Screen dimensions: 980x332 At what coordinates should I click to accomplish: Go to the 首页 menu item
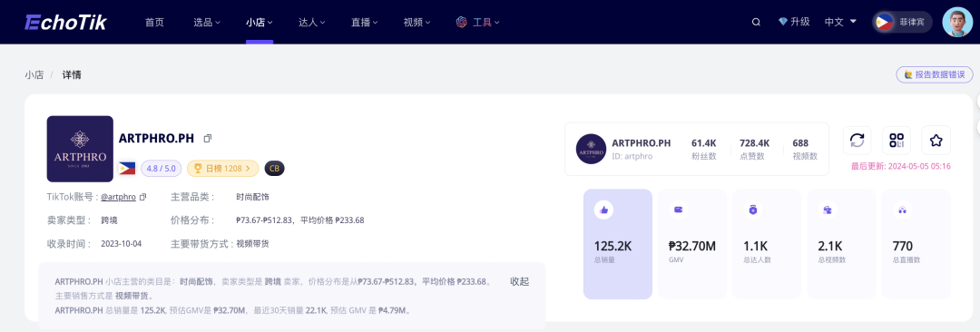point(154,22)
